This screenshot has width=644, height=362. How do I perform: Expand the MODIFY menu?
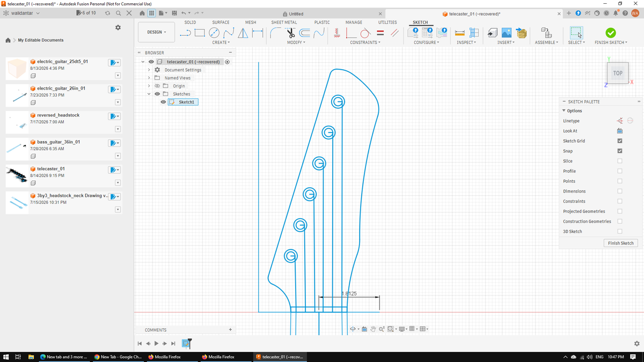296,42
